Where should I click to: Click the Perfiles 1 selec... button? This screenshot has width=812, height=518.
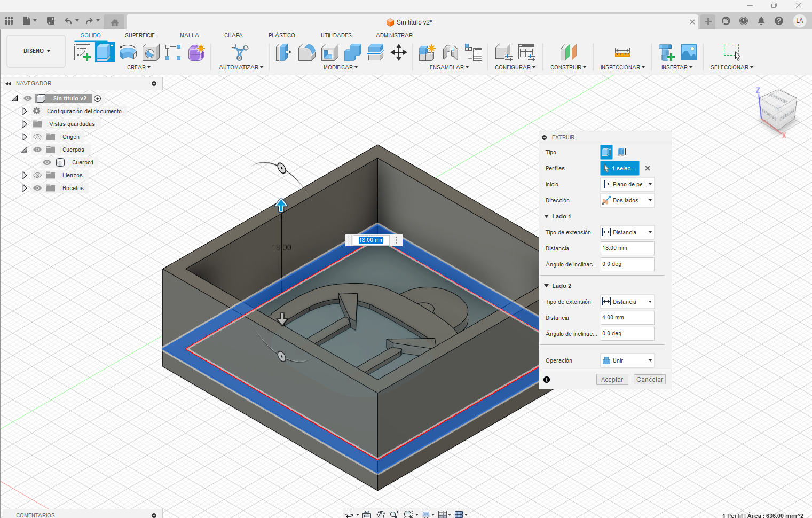pyautogui.click(x=620, y=168)
